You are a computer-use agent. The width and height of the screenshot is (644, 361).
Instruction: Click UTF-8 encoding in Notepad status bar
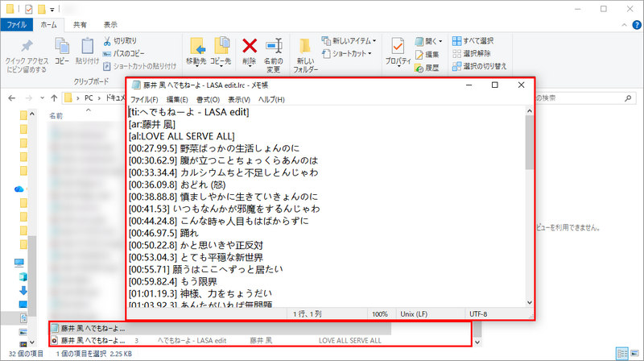coord(478,314)
